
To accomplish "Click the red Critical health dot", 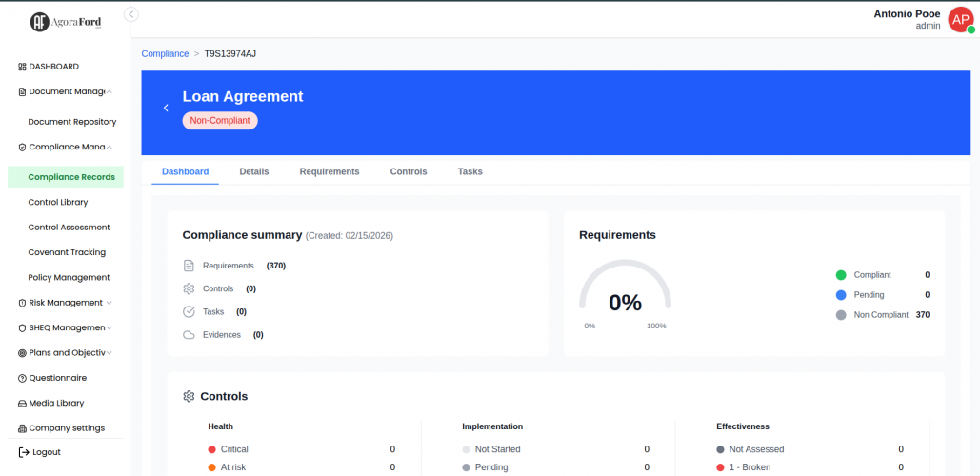I will [x=211, y=449].
